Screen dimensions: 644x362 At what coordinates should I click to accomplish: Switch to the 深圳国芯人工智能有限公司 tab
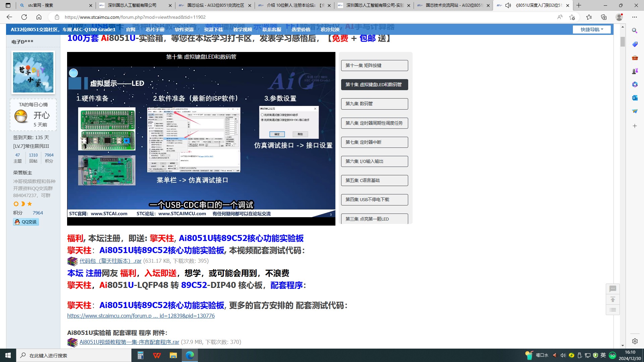[135, 5]
